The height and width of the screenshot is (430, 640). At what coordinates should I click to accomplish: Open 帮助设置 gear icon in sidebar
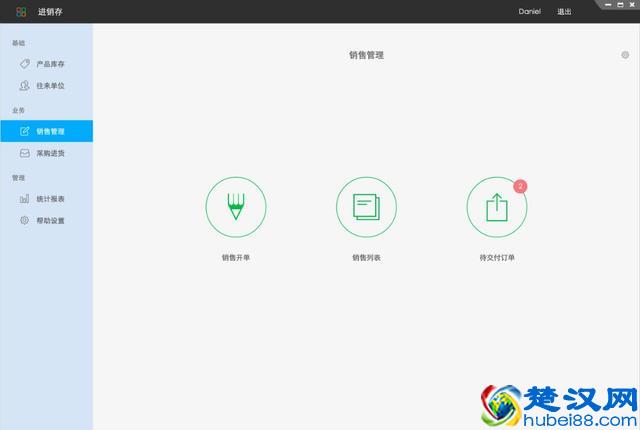[x=24, y=220]
